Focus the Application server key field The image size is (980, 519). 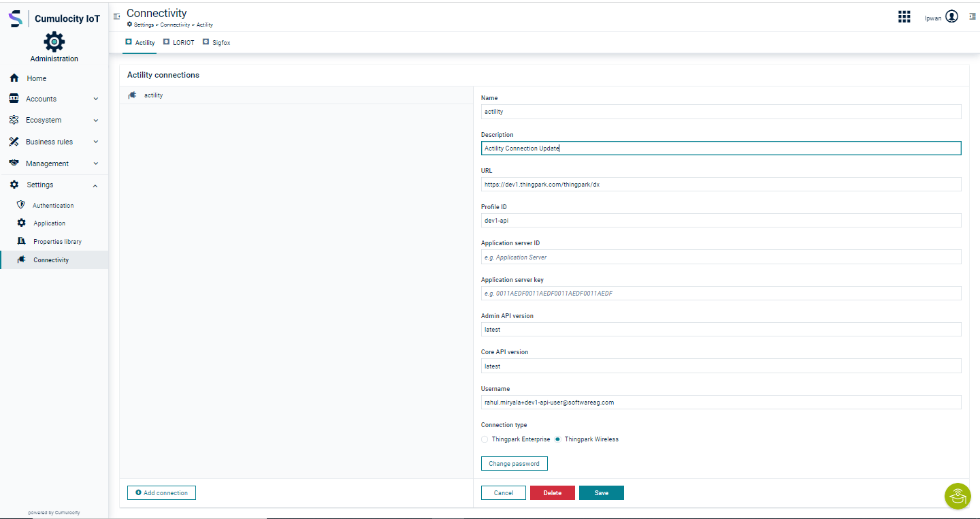point(721,293)
